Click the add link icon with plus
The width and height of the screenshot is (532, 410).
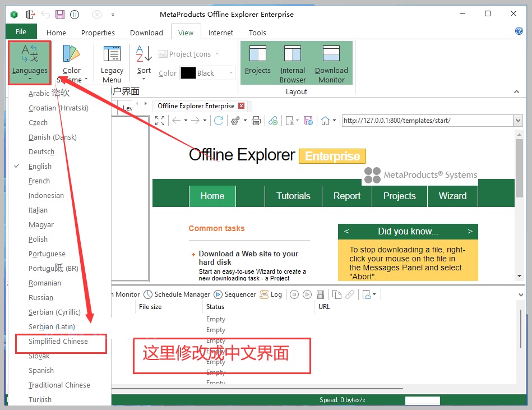[x=273, y=121]
